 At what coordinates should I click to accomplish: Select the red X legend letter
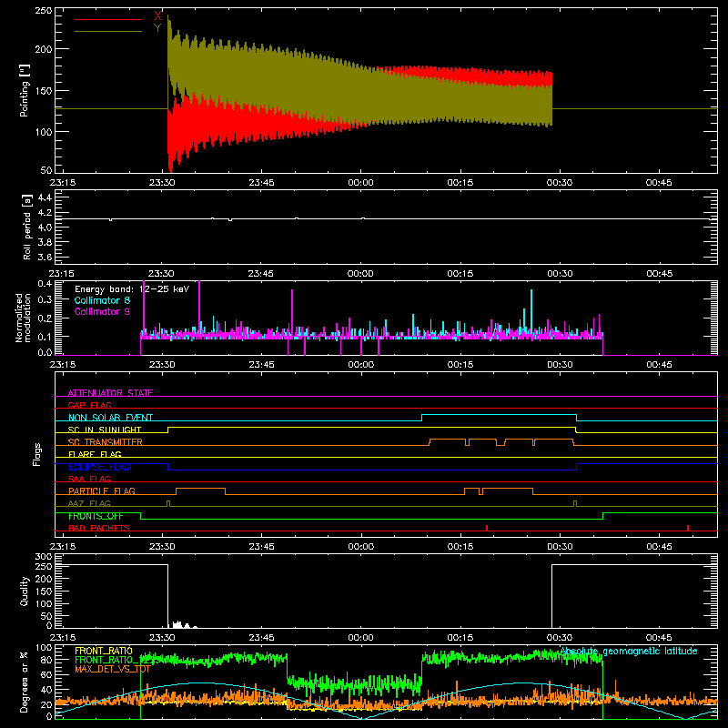point(157,16)
